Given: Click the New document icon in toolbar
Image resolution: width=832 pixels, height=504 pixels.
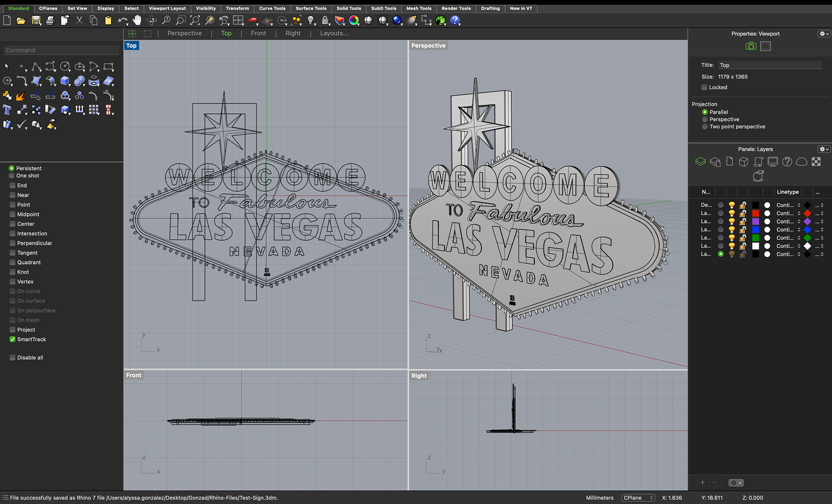Looking at the screenshot, I should click(x=7, y=20).
